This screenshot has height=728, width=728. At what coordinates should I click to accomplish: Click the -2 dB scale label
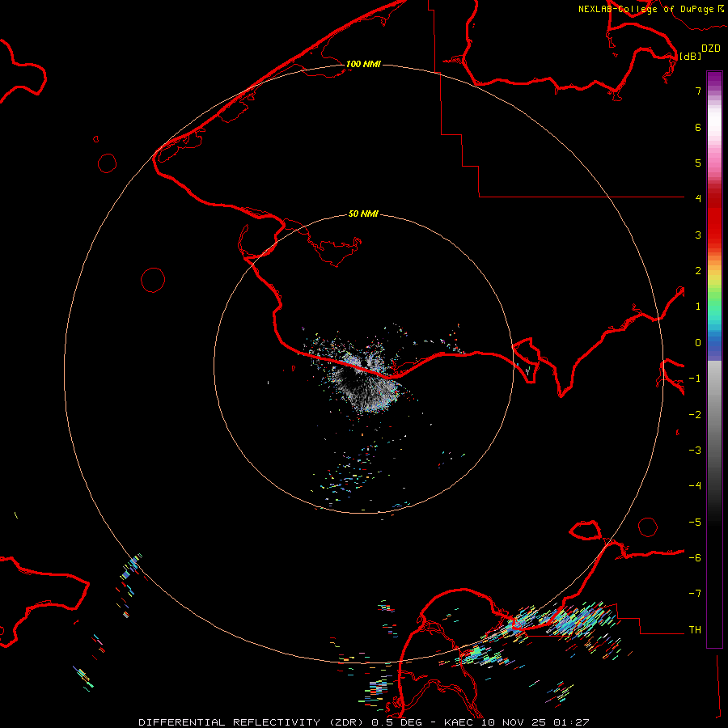pos(695,415)
